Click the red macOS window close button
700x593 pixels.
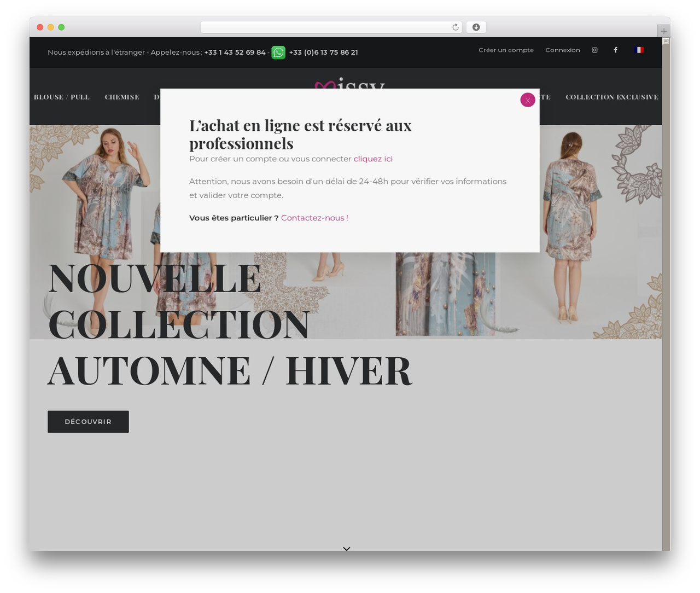tap(40, 27)
